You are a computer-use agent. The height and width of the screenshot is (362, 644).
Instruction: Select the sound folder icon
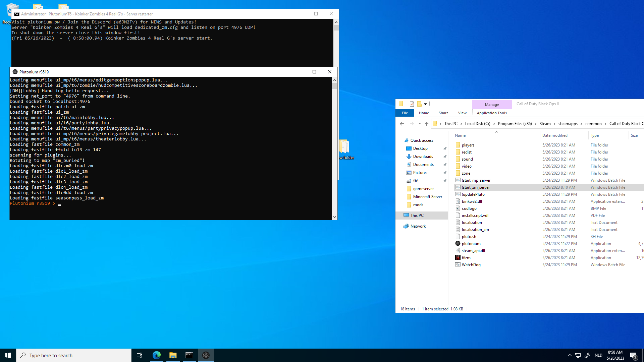(x=458, y=159)
